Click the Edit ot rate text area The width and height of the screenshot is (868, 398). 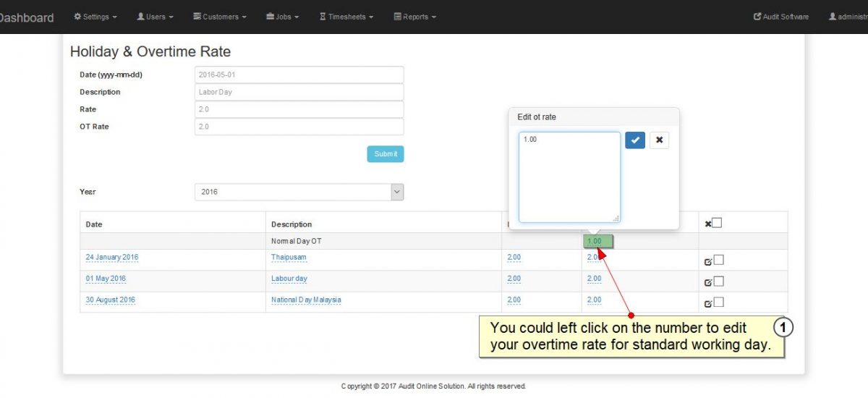(x=569, y=177)
